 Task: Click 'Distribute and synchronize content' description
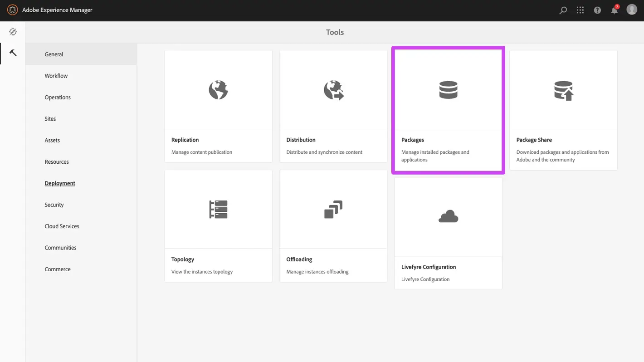[324, 152]
